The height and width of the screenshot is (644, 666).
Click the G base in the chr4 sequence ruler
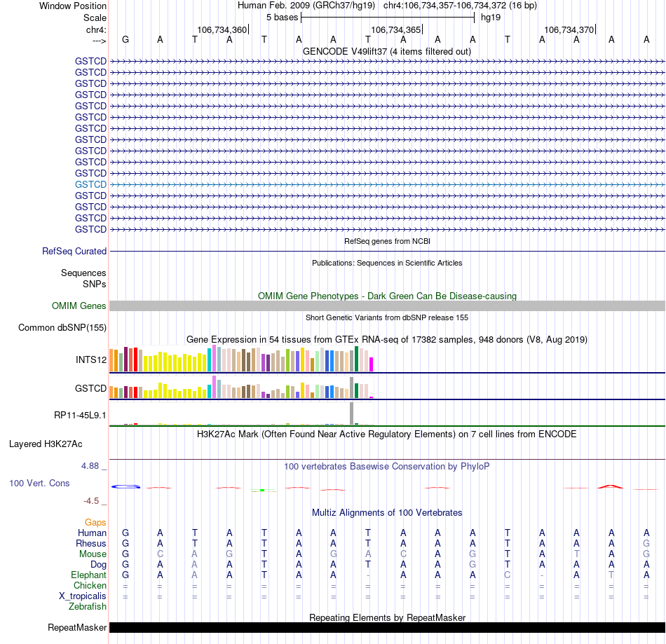click(x=125, y=39)
